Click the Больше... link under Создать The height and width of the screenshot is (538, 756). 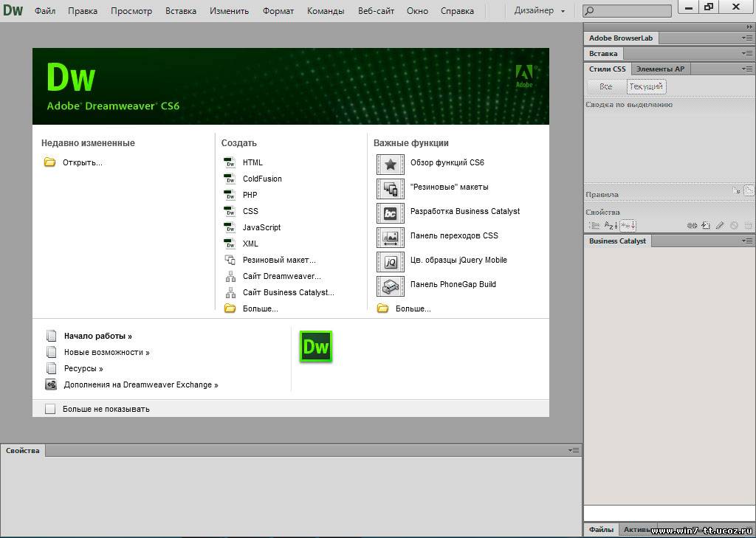pos(261,308)
